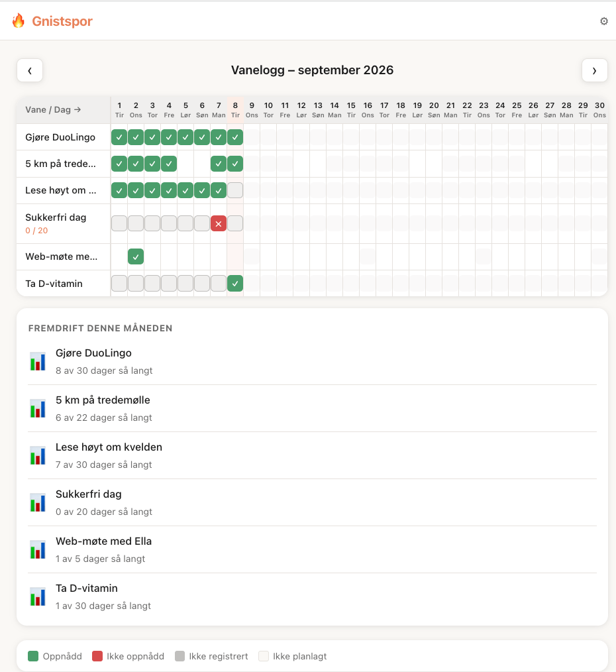616x672 pixels.
Task: Open chart icon beside Ta D-vitamin progress
Action: click(38, 597)
